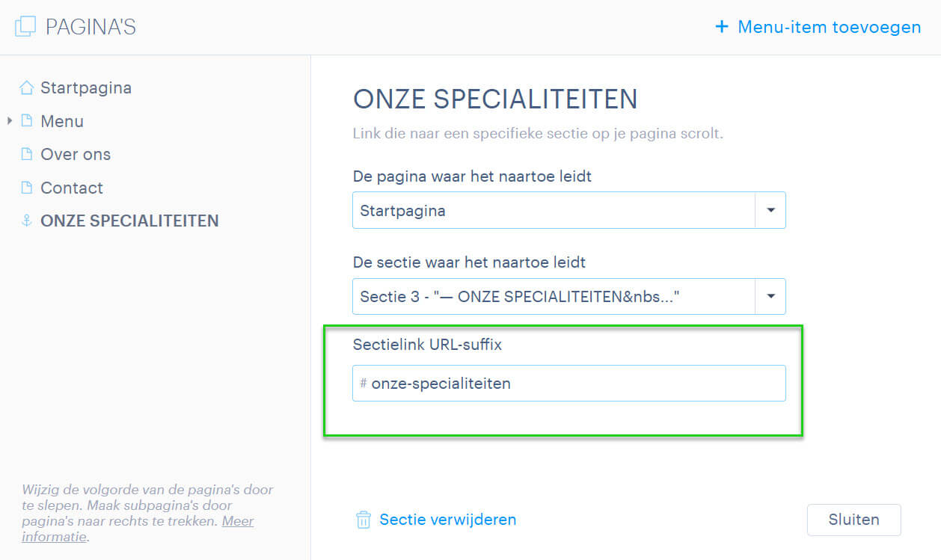Select ONZE SPECIALITEITEN in the sidebar
Image resolution: width=941 pixels, height=560 pixels.
pyautogui.click(x=129, y=221)
